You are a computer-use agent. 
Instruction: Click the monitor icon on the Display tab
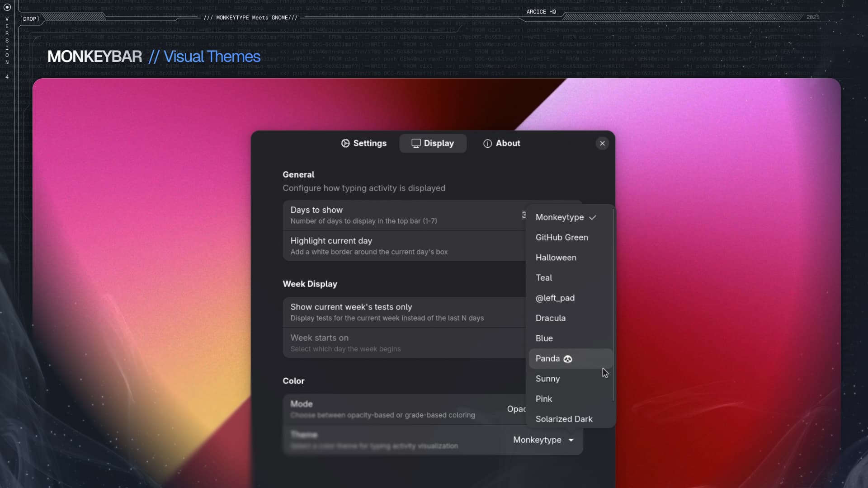coord(416,143)
